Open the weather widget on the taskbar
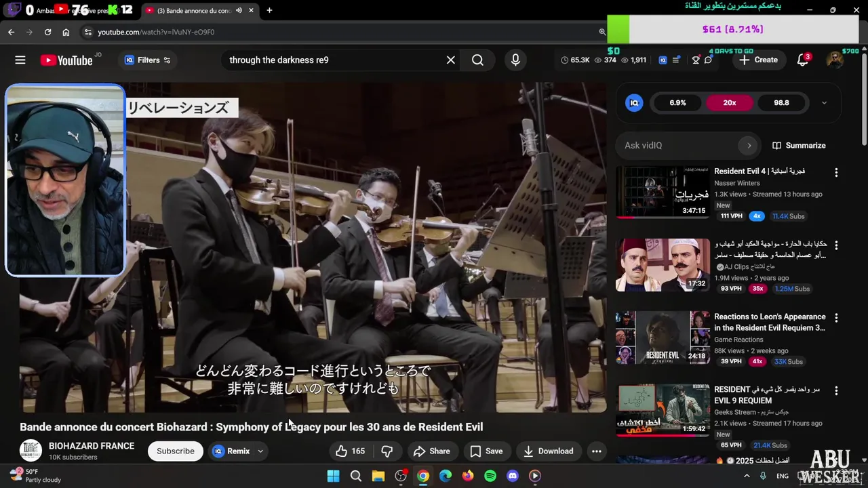This screenshot has height=488, width=868. [35, 475]
